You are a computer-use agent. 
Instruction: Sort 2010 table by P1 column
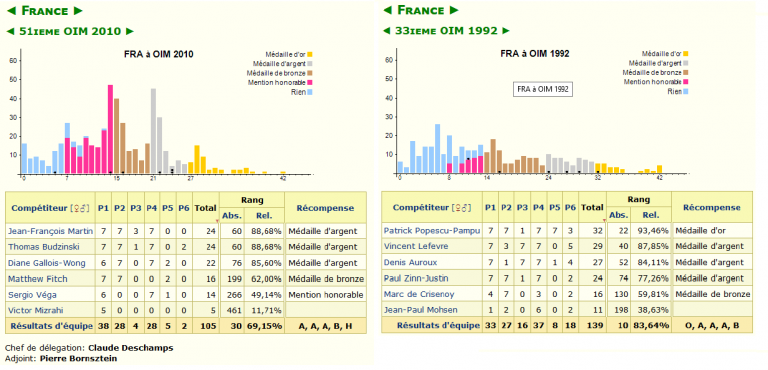[103, 208]
